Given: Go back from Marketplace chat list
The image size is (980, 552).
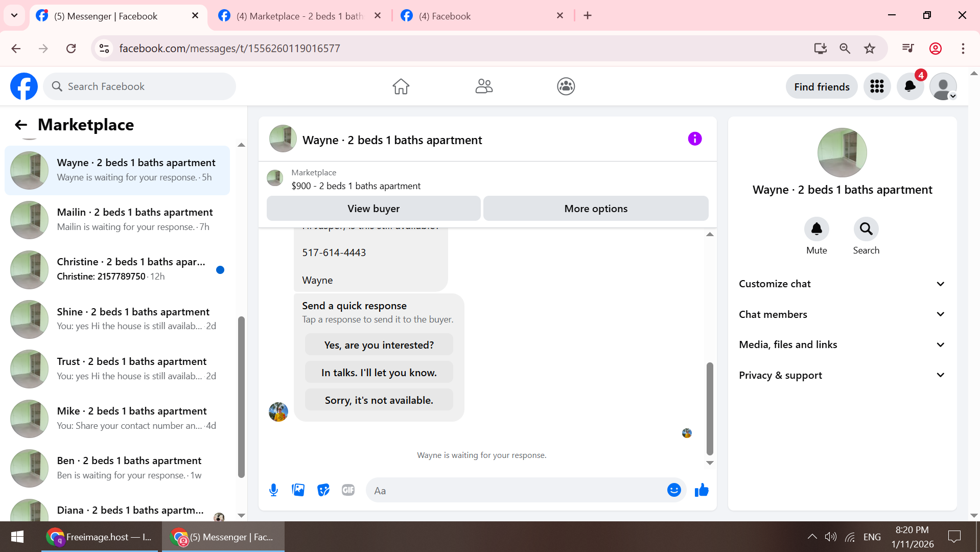Looking at the screenshot, I should (x=21, y=125).
